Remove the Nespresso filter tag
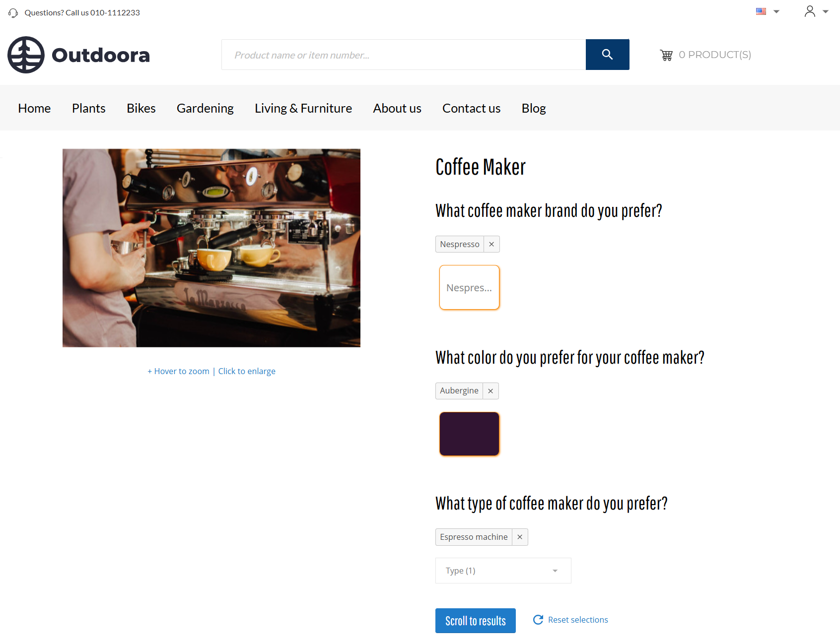840x644 pixels. coord(491,244)
